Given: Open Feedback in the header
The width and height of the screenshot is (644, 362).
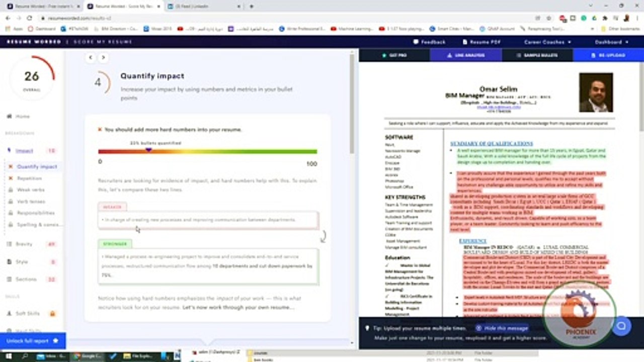Looking at the screenshot, I should pyautogui.click(x=429, y=42).
